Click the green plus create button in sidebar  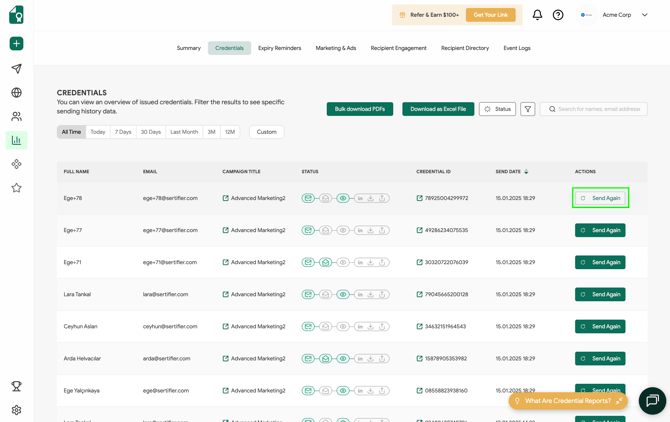tap(16, 44)
